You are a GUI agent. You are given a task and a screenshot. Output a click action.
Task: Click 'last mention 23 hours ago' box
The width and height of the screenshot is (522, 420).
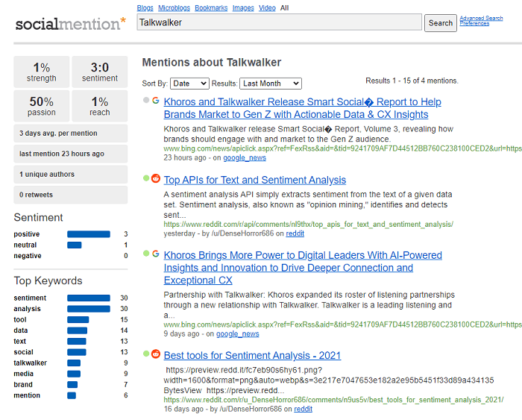tap(71, 154)
